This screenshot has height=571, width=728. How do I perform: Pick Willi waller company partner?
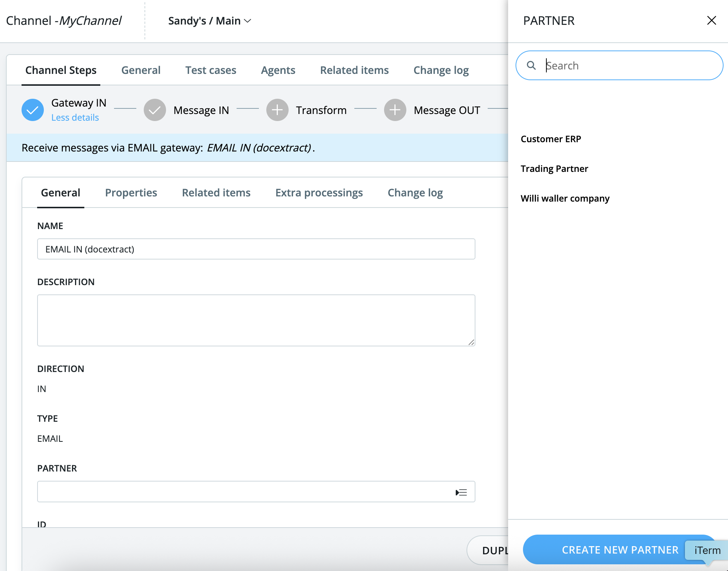click(565, 198)
